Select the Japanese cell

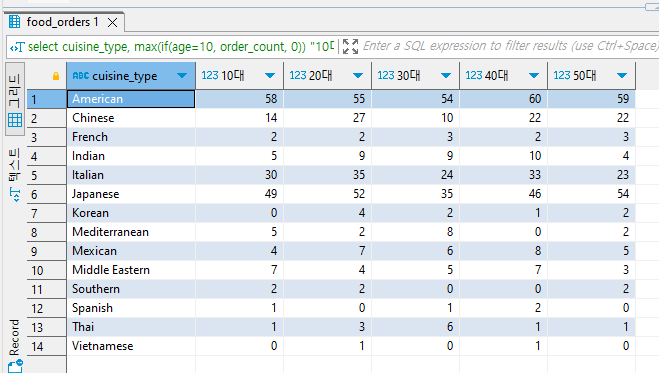(x=131, y=194)
